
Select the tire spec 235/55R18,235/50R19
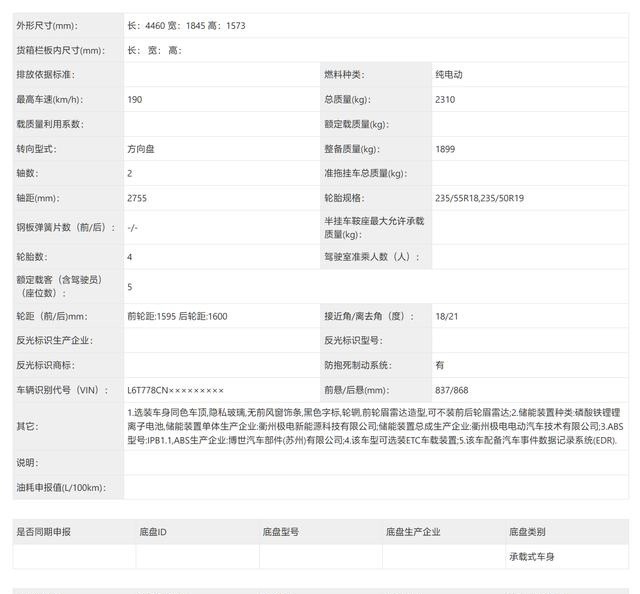pyautogui.click(x=479, y=198)
